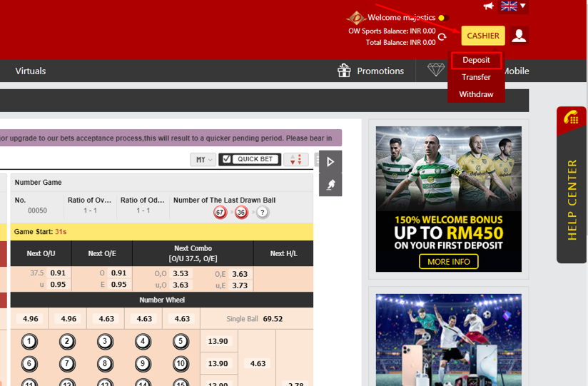Click number wheel ball 3

pos(105,341)
